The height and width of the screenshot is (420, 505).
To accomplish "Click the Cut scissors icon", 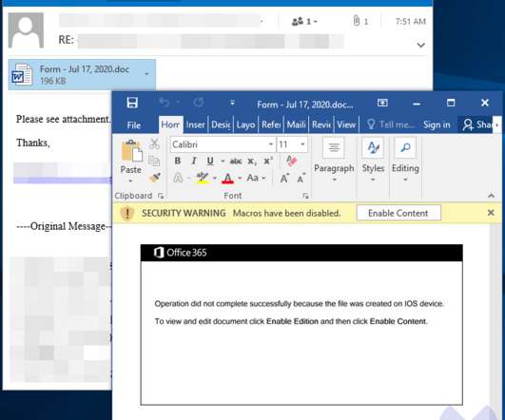I will click(x=154, y=143).
